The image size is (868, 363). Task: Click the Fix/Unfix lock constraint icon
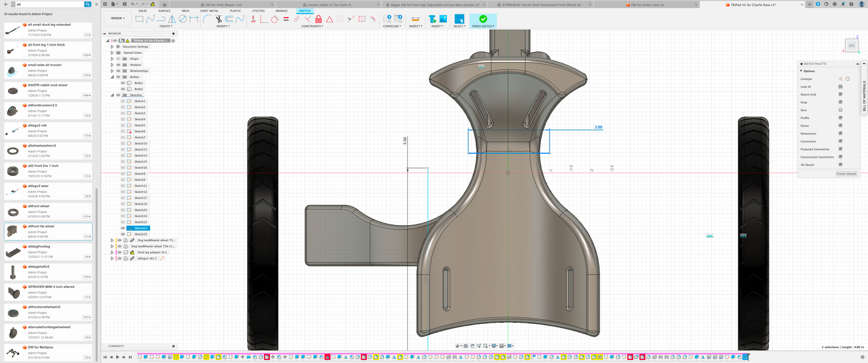318,19
